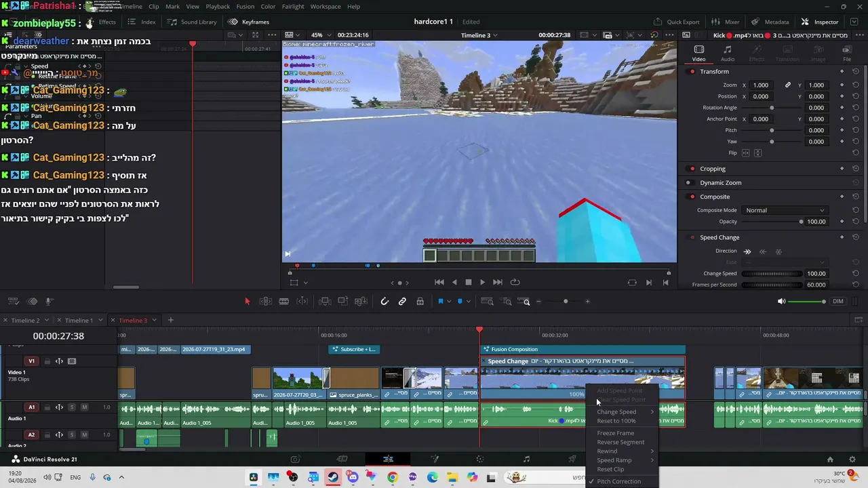
Task: Select the arrow Selection mode tool
Action: point(247,302)
